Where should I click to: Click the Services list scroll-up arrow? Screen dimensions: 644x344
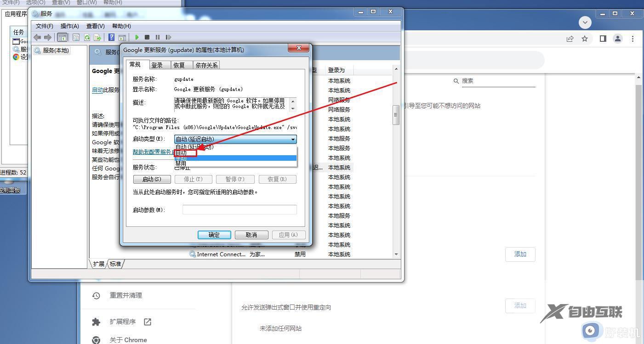tap(396, 69)
